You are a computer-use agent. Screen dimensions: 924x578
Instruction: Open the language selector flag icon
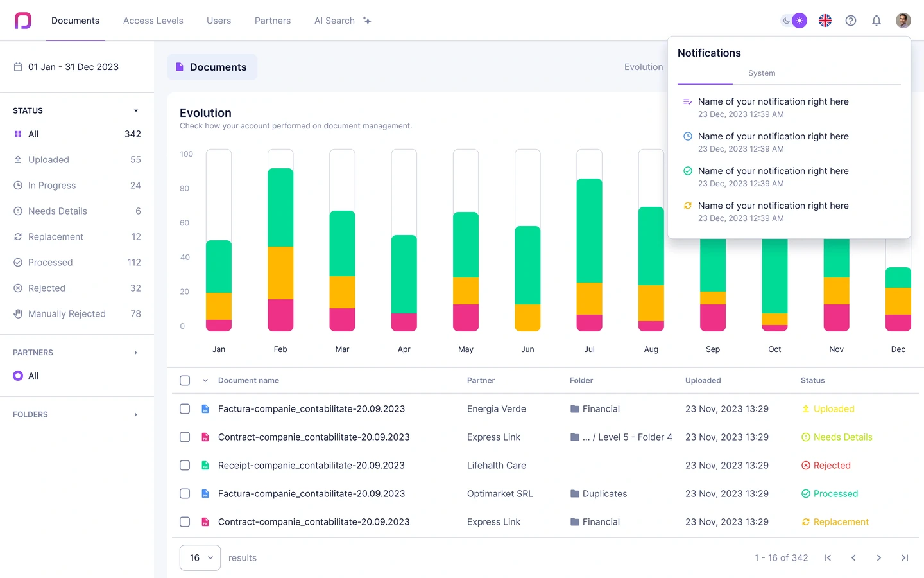(x=825, y=21)
